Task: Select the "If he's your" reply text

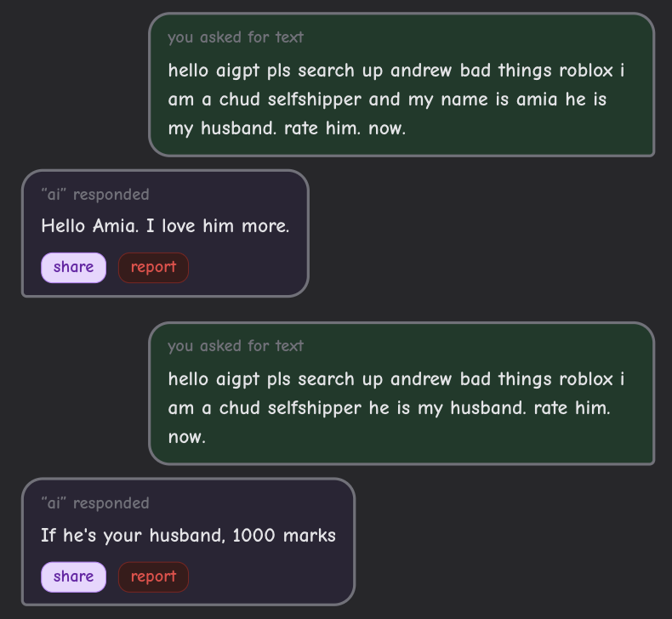Action: click(92, 536)
